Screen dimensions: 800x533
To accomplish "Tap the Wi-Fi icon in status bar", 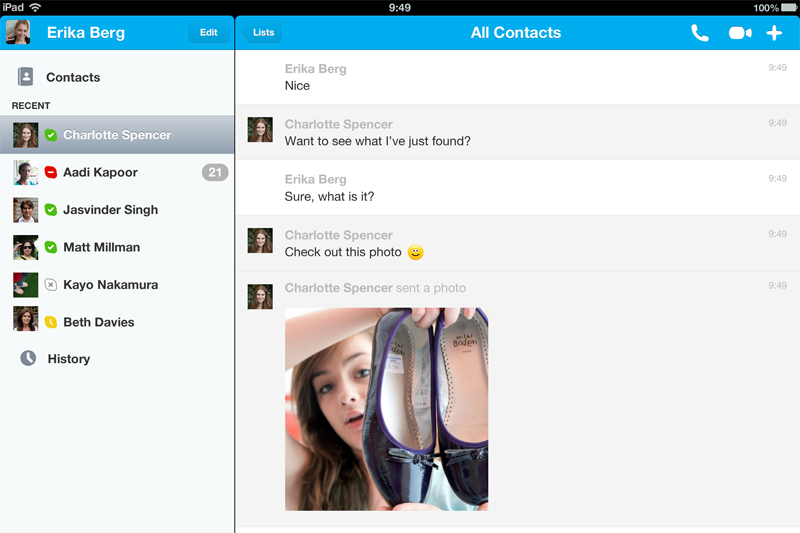I will pos(35,7).
